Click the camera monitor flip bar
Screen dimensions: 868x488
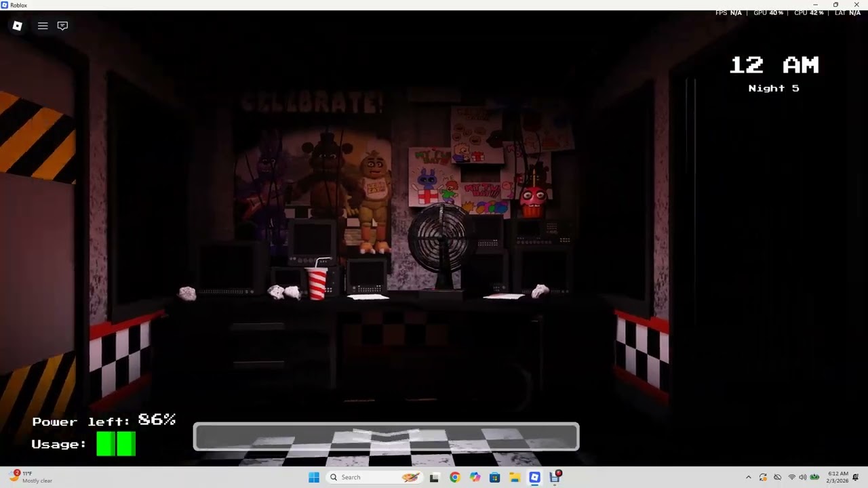point(386,436)
